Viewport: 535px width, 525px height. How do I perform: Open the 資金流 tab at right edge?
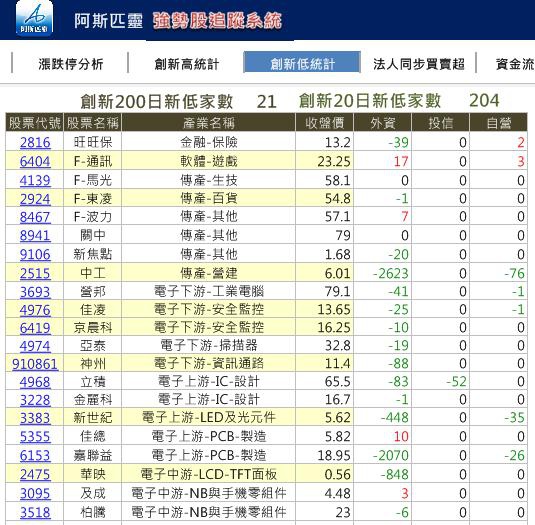point(515,64)
